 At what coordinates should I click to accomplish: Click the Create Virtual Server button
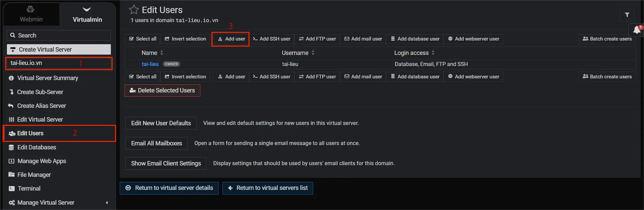[59, 49]
